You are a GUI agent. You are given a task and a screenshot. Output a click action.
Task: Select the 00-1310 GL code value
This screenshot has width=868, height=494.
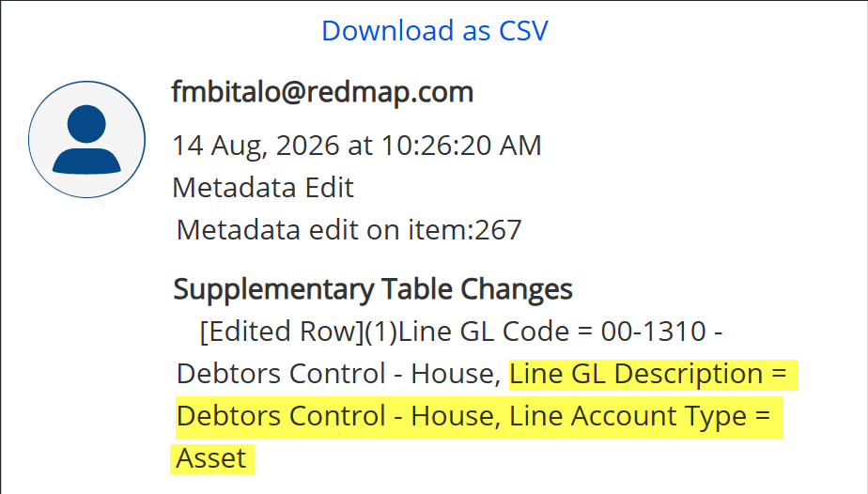(654, 332)
